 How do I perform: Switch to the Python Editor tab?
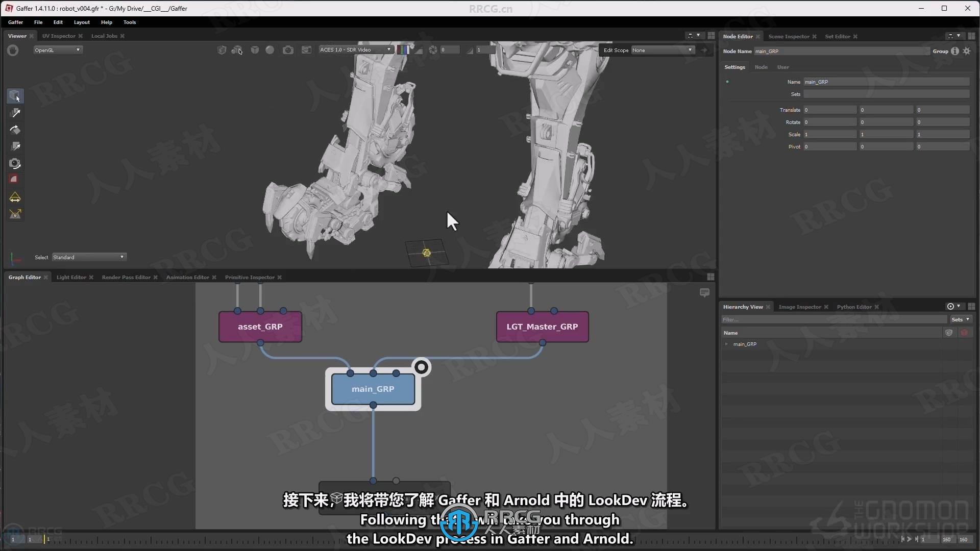pos(854,307)
